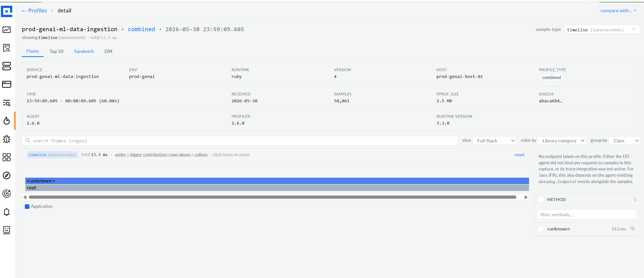Open the metrics chart sidebar icon

point(7,30)
